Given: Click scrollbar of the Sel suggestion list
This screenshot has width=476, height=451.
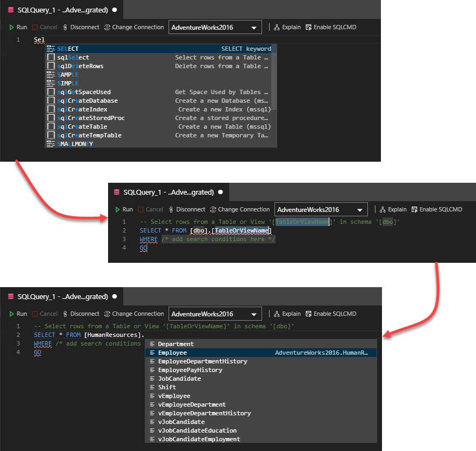Looking at the screenshot, I should [x=274, y=77].
